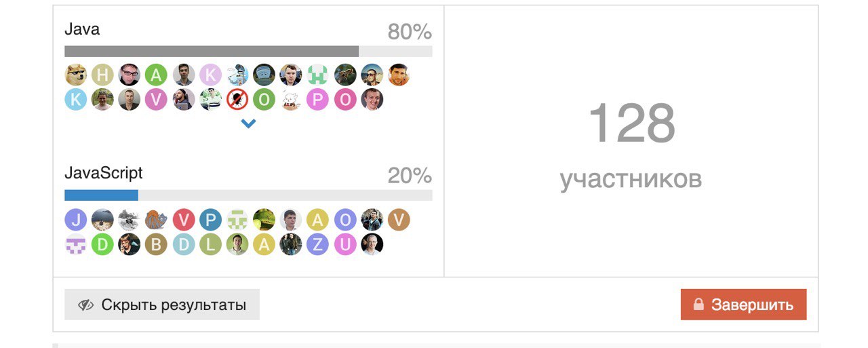Click the doge dog with sunglasses avatar
Screen dimensions: 868x348
(x=75, y=74)
